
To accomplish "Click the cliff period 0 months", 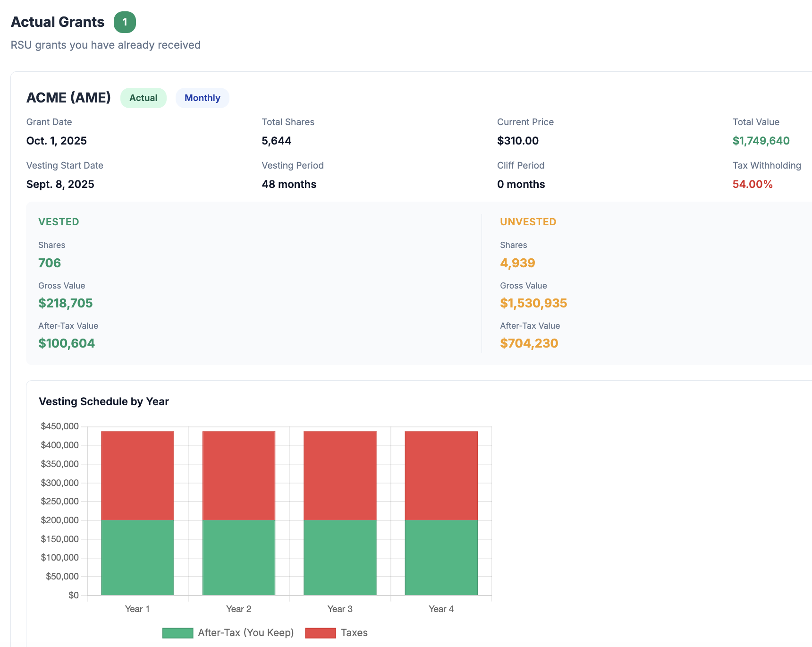I will coord(521,184).
